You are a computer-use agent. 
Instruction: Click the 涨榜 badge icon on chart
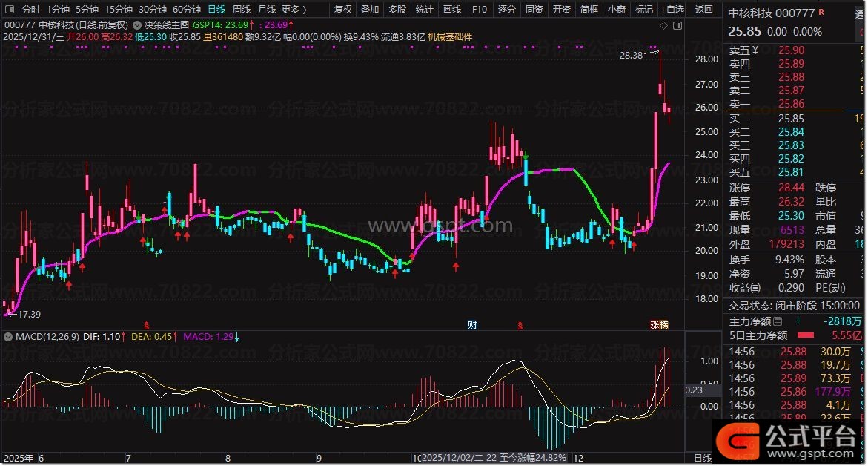tap(658, 325)
